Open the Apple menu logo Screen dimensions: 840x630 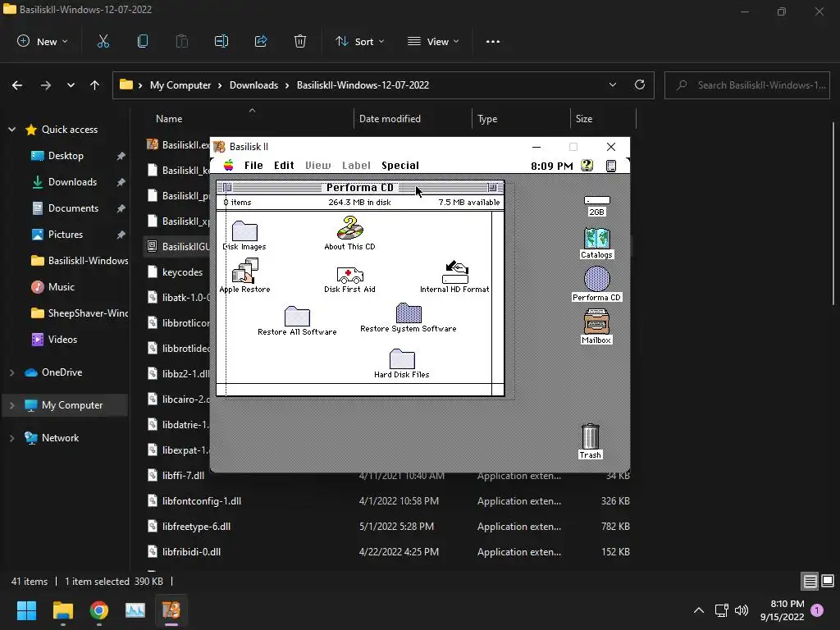[229, 165]
